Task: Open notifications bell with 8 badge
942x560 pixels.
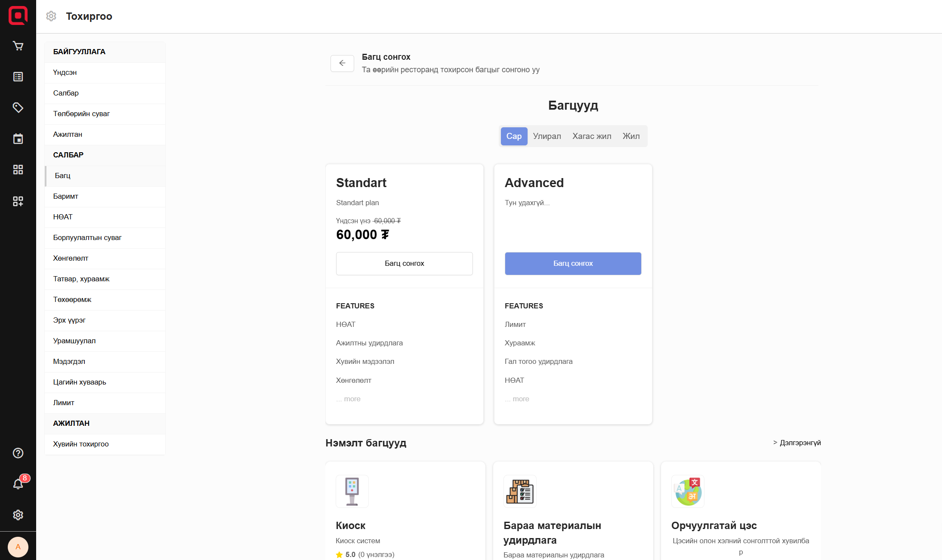Action: 18,484
